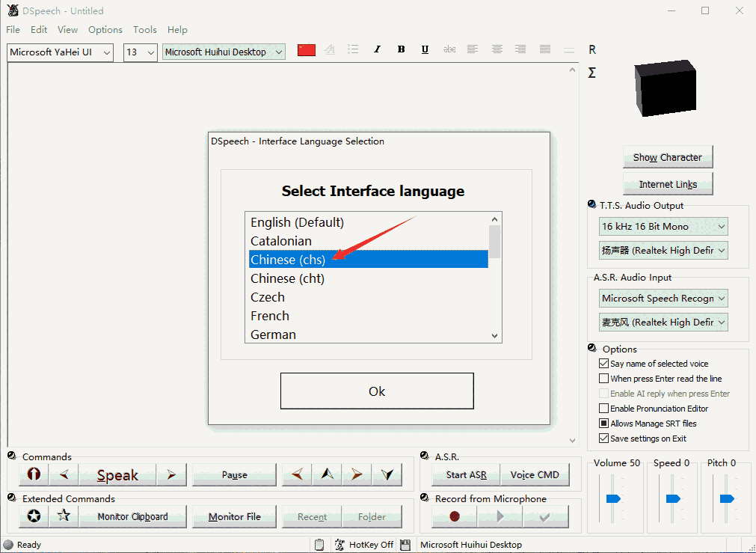The width and height of the screenshot is (756, 553).
Task: Apply underline formatting icon
Action: click(x=425, y=49)
